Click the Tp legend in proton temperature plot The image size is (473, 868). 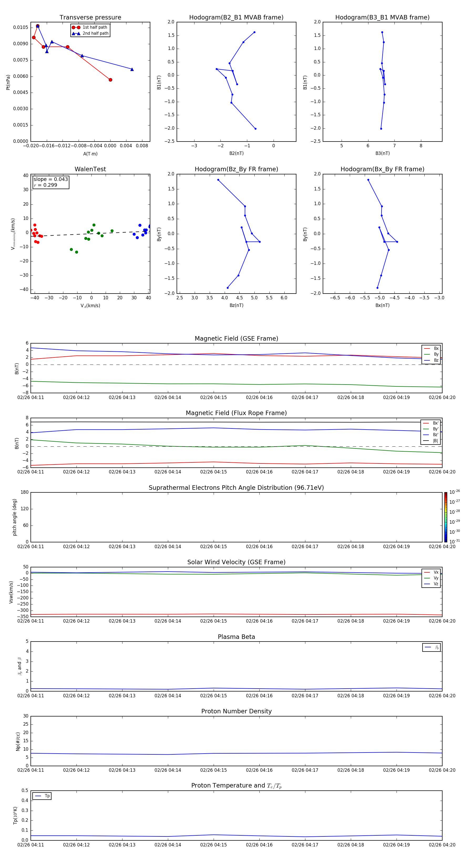[x=42, y=796]
